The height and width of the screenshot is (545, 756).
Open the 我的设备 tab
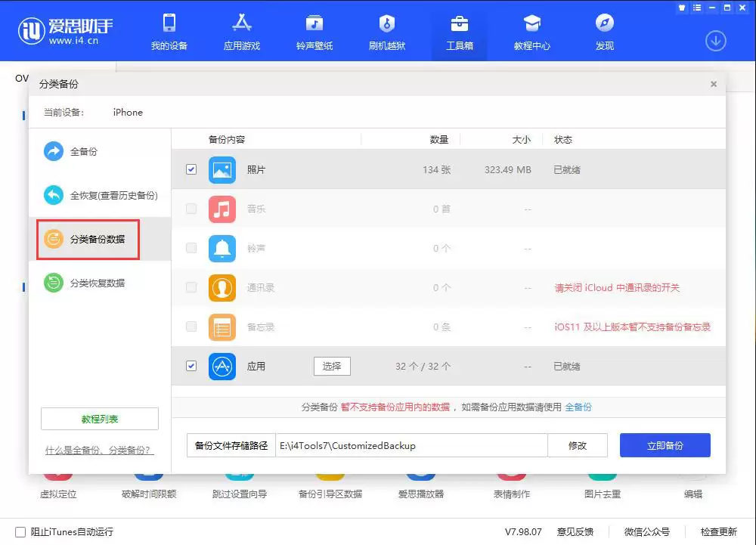point(169,32)
